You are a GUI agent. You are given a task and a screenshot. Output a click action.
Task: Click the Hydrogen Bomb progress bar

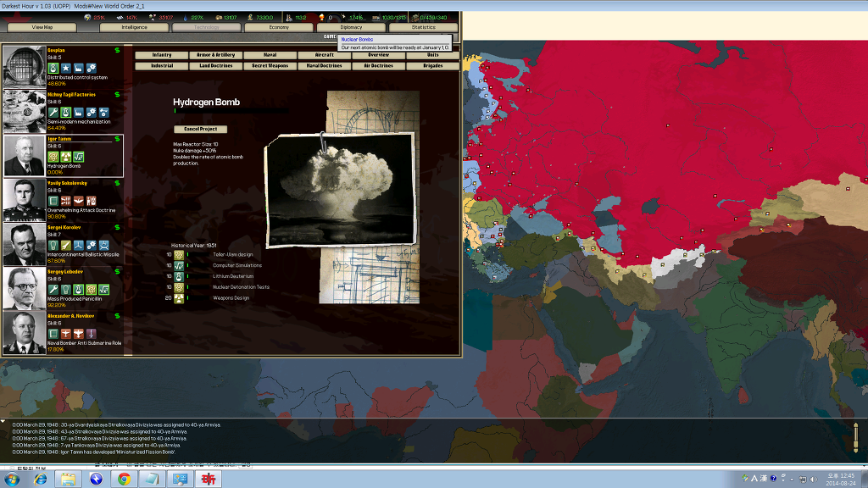pyautogui.click(x=231, y=111)
